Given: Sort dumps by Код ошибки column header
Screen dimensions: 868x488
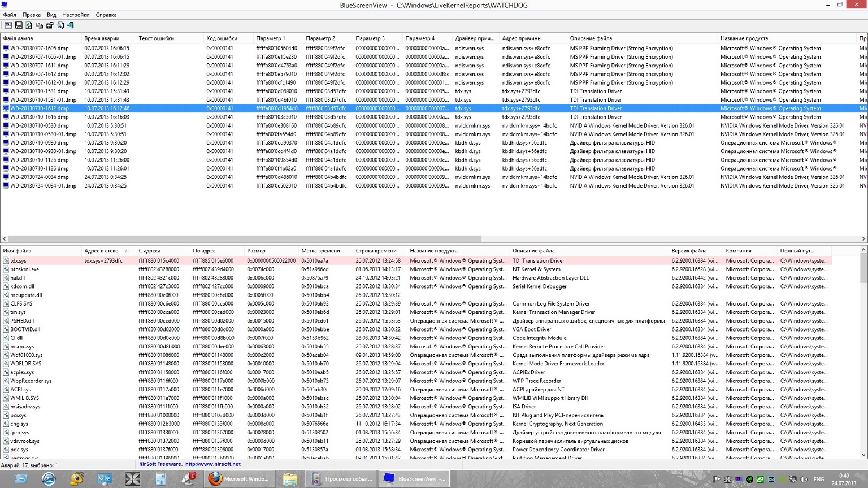Looking at the screenshot, I should point(228,38).
